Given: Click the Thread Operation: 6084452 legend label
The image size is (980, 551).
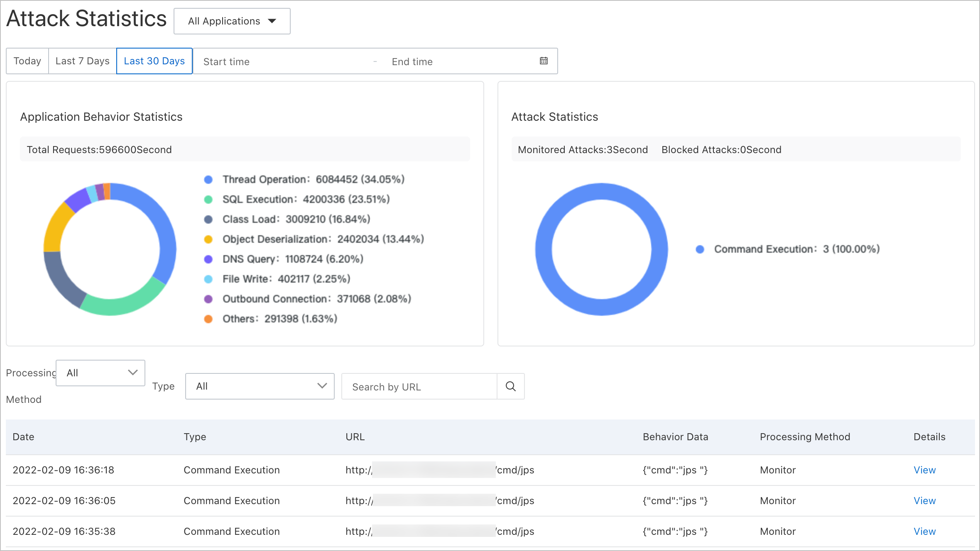Looking at the screenshot, I should point(314,180).
